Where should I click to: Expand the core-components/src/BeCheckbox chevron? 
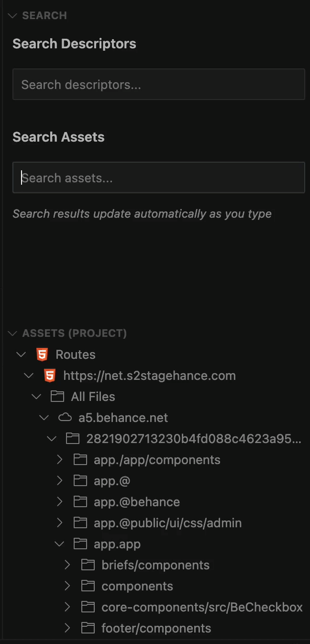coord(67,607)
